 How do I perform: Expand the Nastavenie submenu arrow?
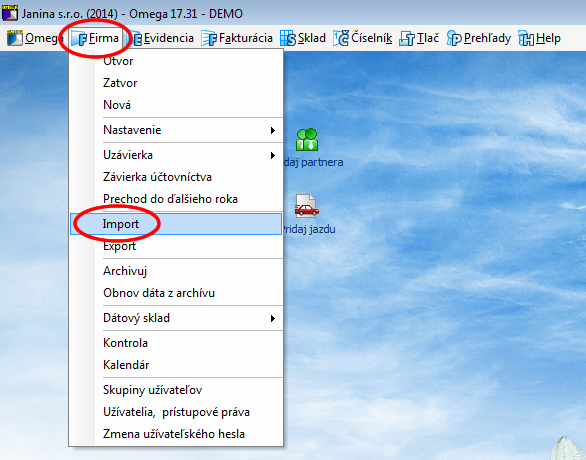(273, 130)
